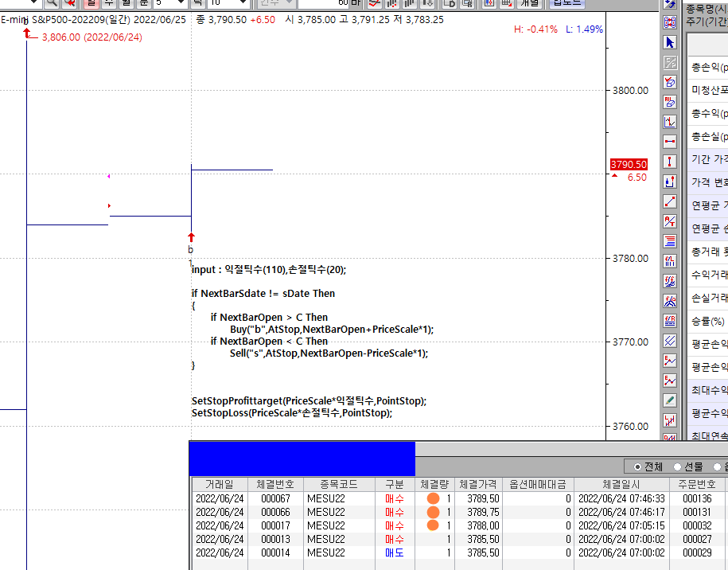
Task: Pick the vertical line drawing tool
Action: tap(670, 162)
